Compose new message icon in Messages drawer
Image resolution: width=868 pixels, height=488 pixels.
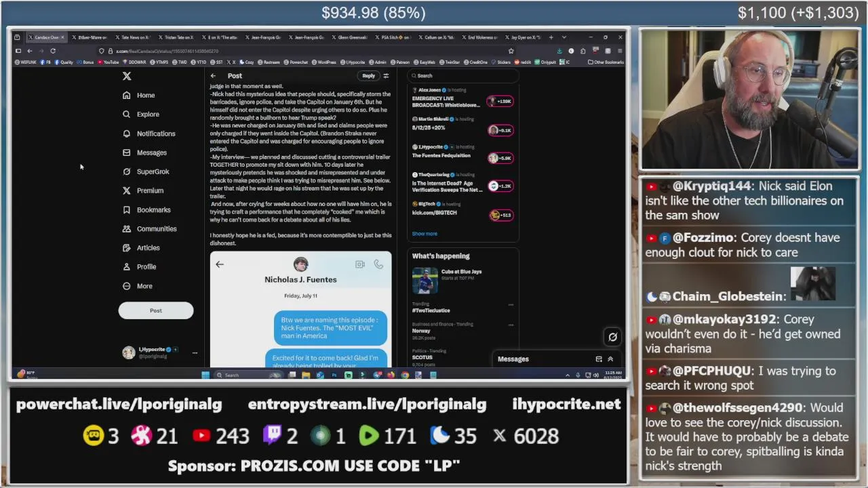[599, 359]
